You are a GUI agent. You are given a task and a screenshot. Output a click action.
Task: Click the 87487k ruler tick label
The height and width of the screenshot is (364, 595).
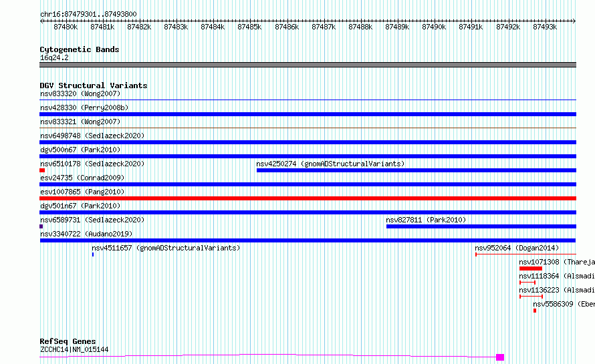[x=324, y=27]
